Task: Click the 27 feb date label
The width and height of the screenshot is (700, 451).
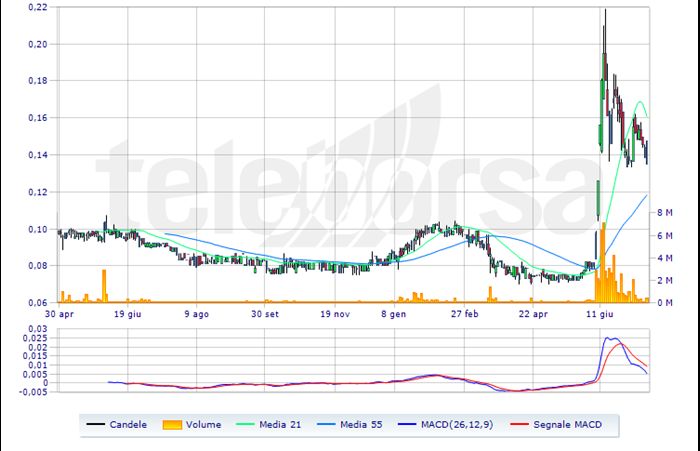Action: tap(464, 314)
